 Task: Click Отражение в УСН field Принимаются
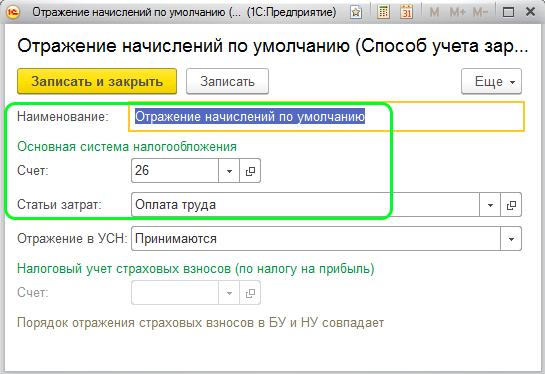(316, 238)
